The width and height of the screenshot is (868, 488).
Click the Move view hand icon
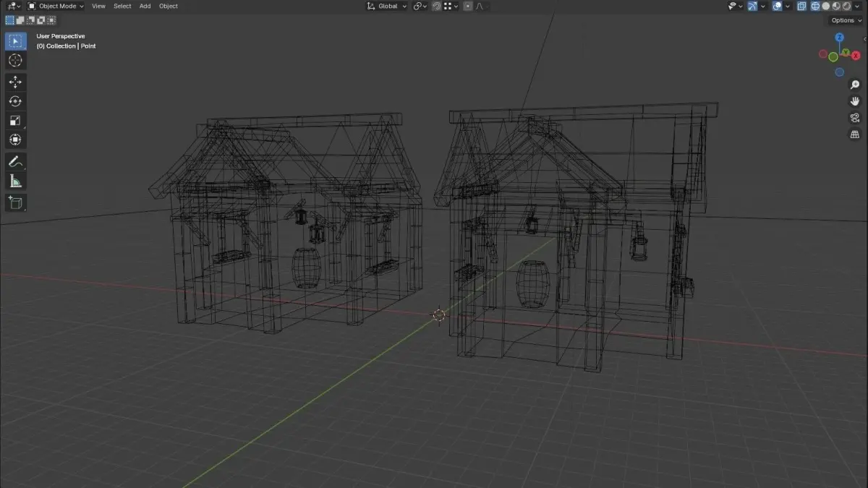(855, 101)
